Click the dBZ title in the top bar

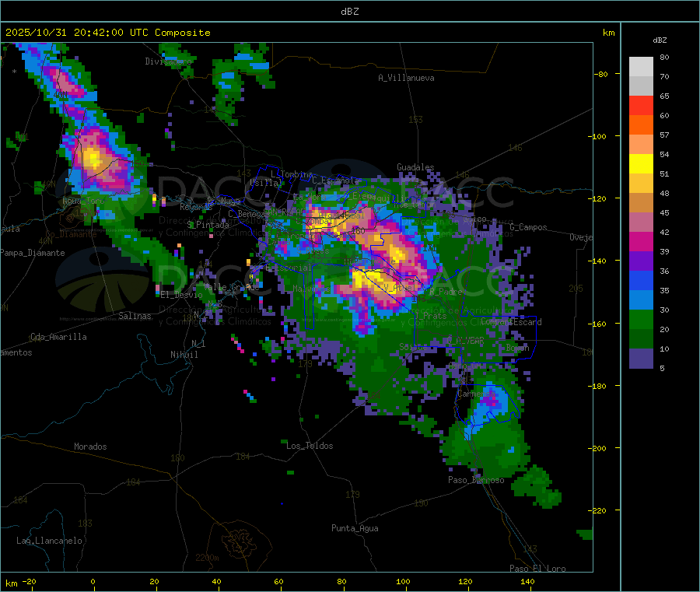(349, 12)
